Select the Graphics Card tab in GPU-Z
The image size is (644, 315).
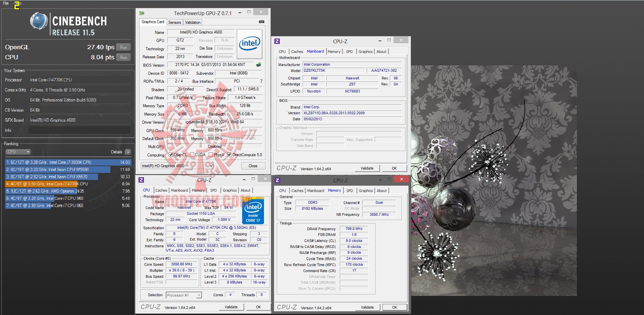tap(153, 22)
